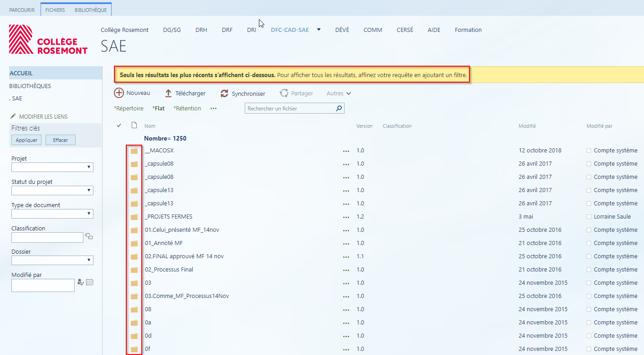
Task: Click the folder icon for _PROJETS FERMES
Action: tap(134, 217)
